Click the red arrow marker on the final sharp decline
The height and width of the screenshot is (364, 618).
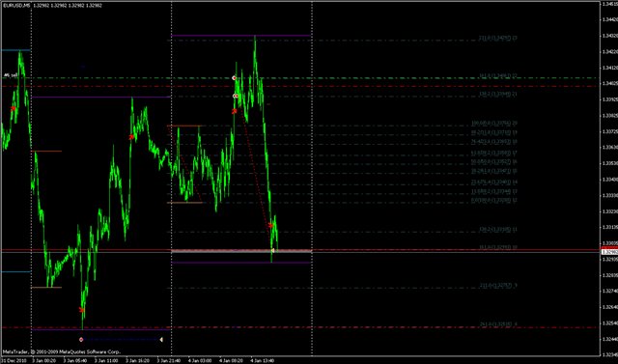(x=270, y=225)
